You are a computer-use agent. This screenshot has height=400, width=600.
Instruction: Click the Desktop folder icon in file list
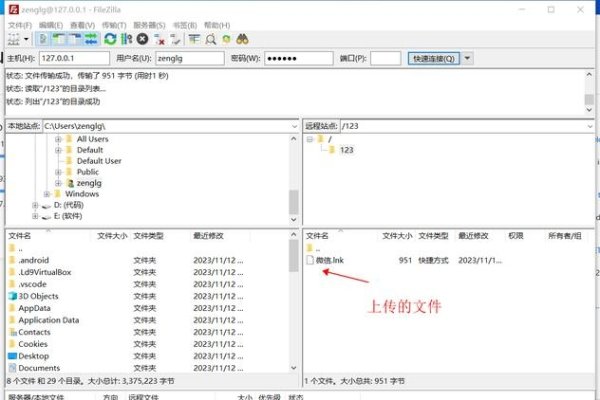pyautogui.click(x=13, y=356)
